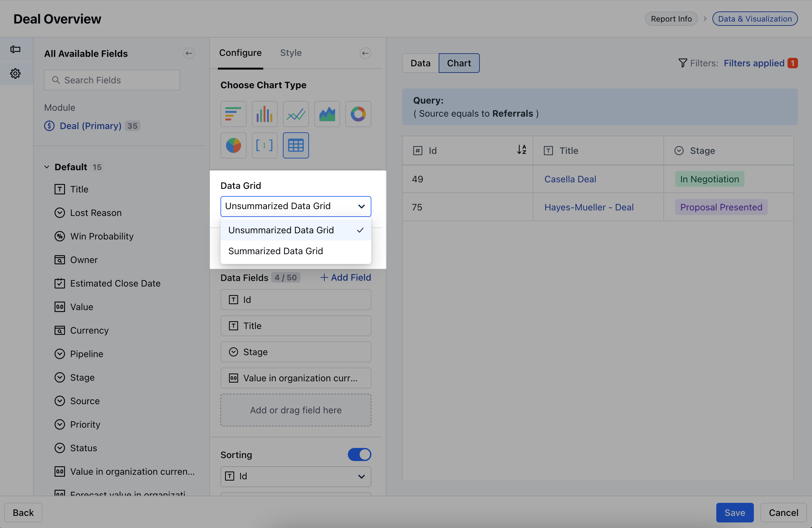Click the filter funnel icon
This screenshot has width=812, height=528.
click(683, 63)
